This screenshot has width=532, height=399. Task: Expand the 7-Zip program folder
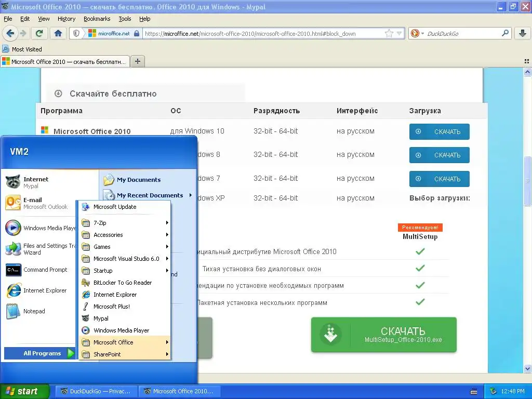[125, 223]
